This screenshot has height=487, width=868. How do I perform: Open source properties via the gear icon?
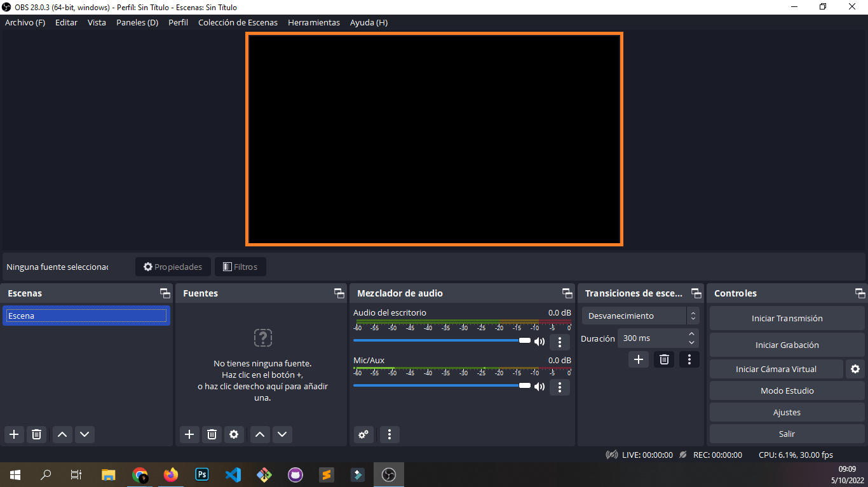tap(234, 434)
